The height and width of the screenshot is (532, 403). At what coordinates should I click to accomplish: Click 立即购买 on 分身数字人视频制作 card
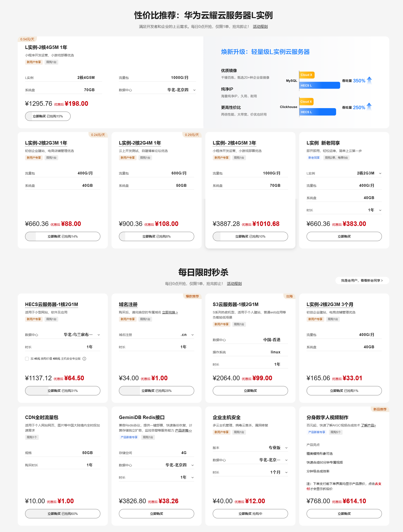(344, 513)
